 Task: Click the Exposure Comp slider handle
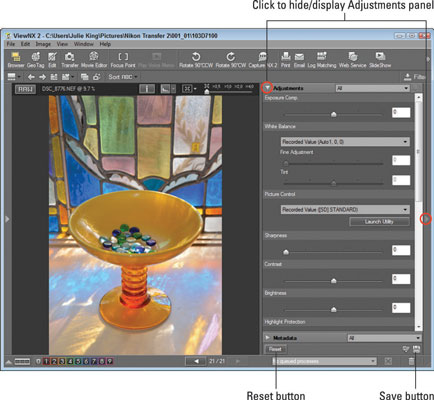pyautogui.click(x=333, y=115)
